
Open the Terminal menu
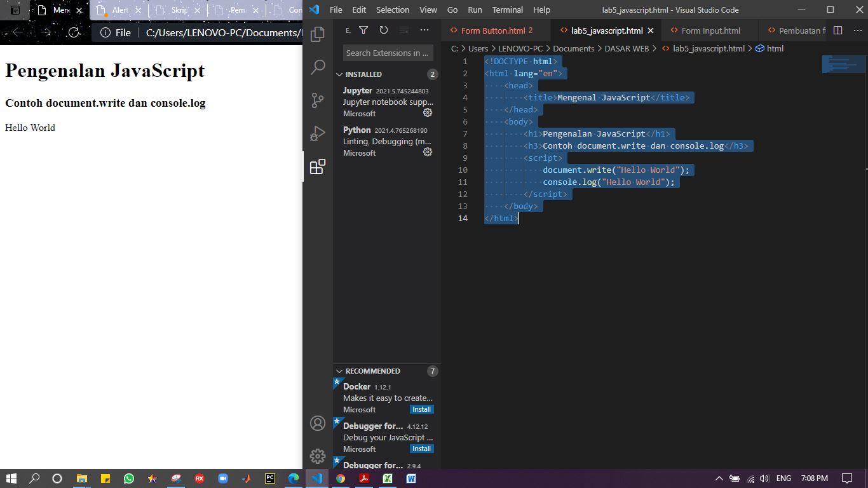click(x=507, y=10)
